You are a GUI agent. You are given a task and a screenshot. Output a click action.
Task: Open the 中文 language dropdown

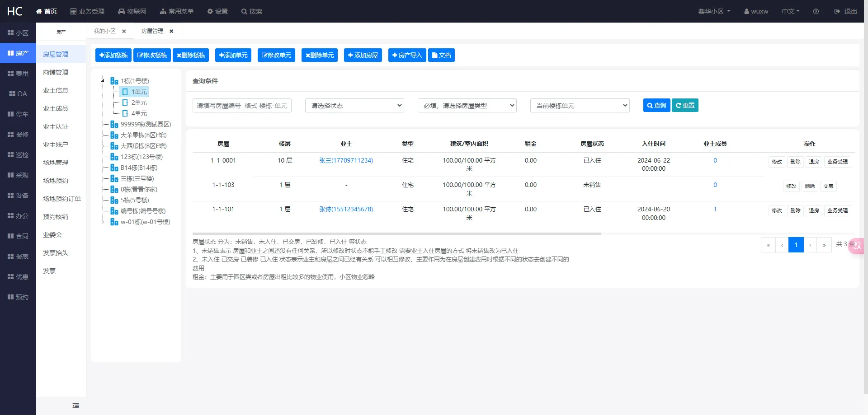[x=791, y=11]
